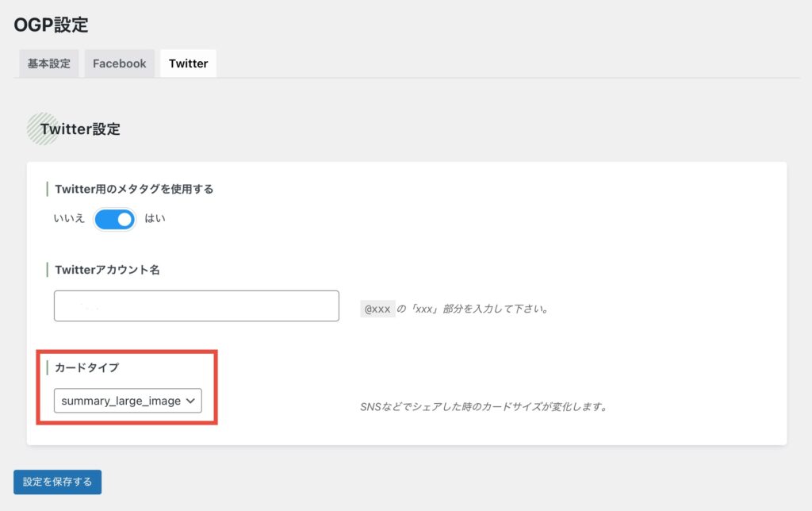Click the chevron arrow in カードタイプ select
812x511 pixels.
tap(190, 401)
